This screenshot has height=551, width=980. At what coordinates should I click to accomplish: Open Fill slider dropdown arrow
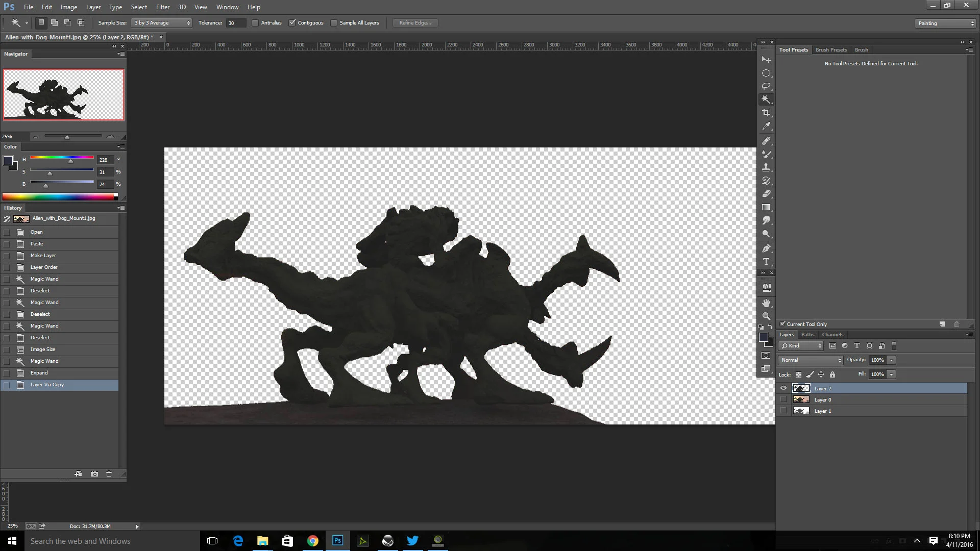tap(891, 374)
